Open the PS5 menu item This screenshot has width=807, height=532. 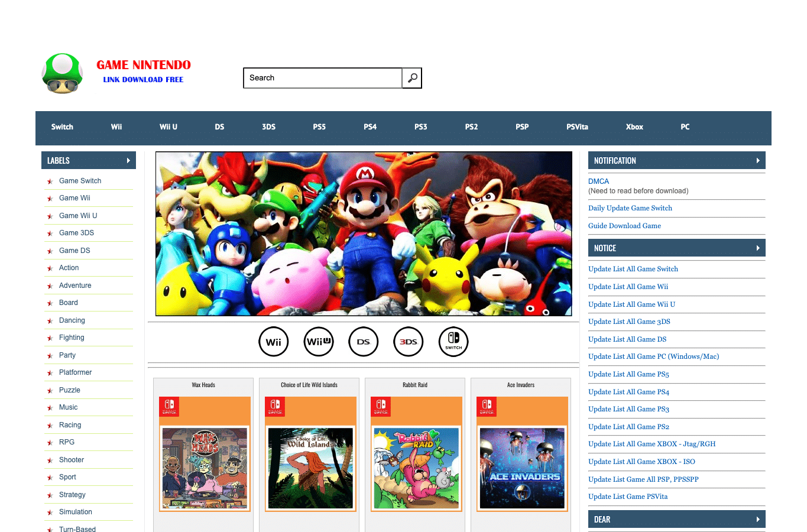pyautogui.click(x=319, y=127)
